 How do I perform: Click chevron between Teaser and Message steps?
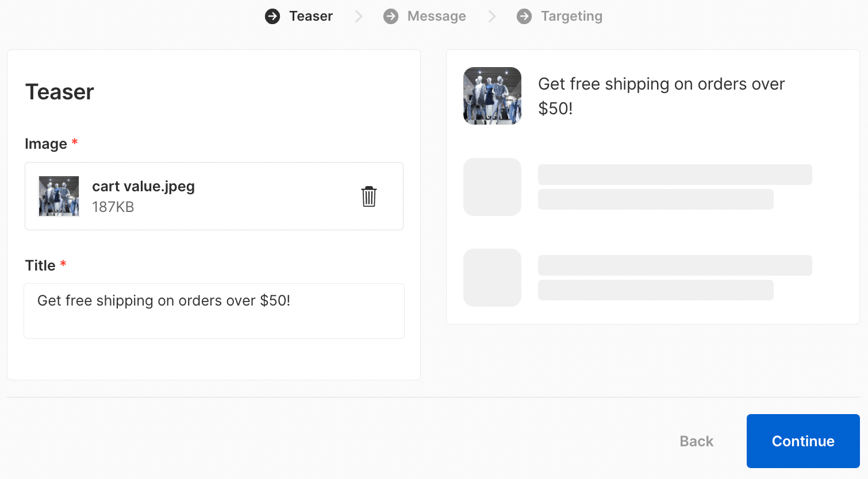click(x=359, y=17)
